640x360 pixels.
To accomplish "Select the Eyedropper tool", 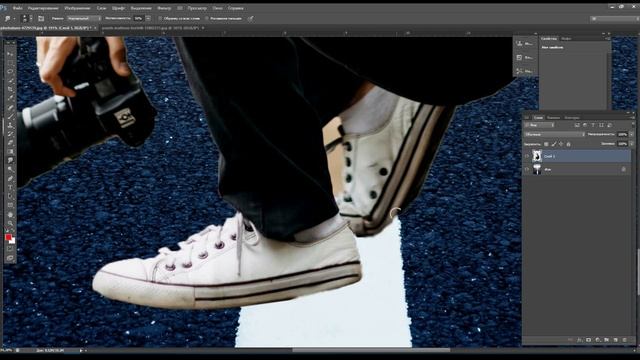I will [x=10, y=98].
